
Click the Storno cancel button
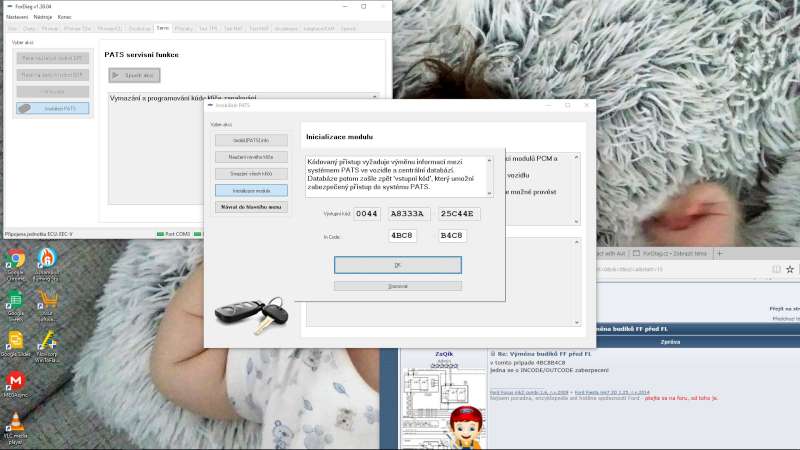[397, 286]
